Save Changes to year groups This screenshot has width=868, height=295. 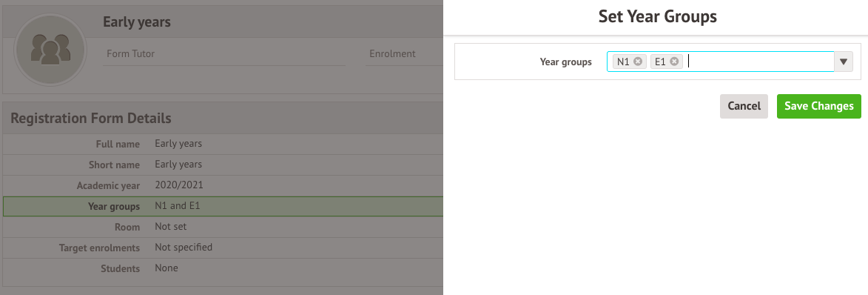pos(818,106)
